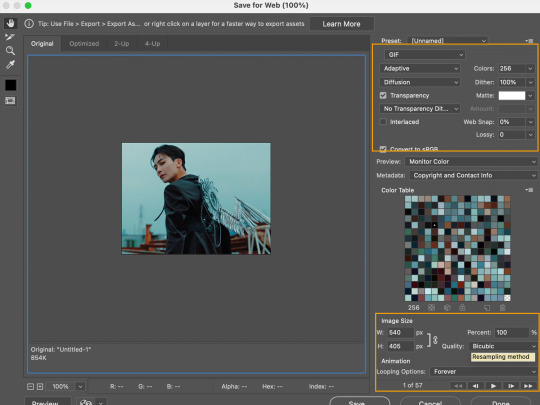Open the Diffusion dither method dropdown
This screenshot has width=540, height=405.
click(420, 82)
